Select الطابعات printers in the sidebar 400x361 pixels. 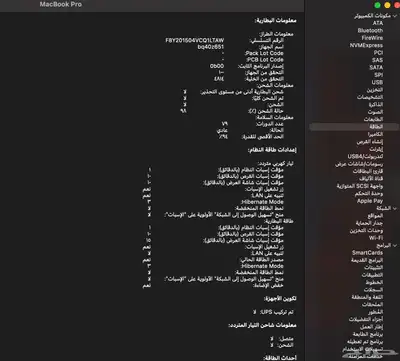click(x=373, y=119)
